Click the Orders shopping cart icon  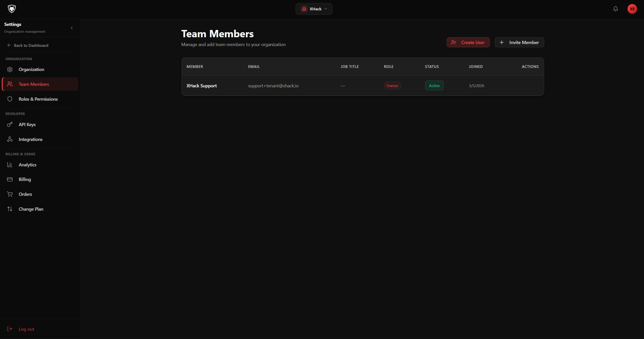click(10, 194)
